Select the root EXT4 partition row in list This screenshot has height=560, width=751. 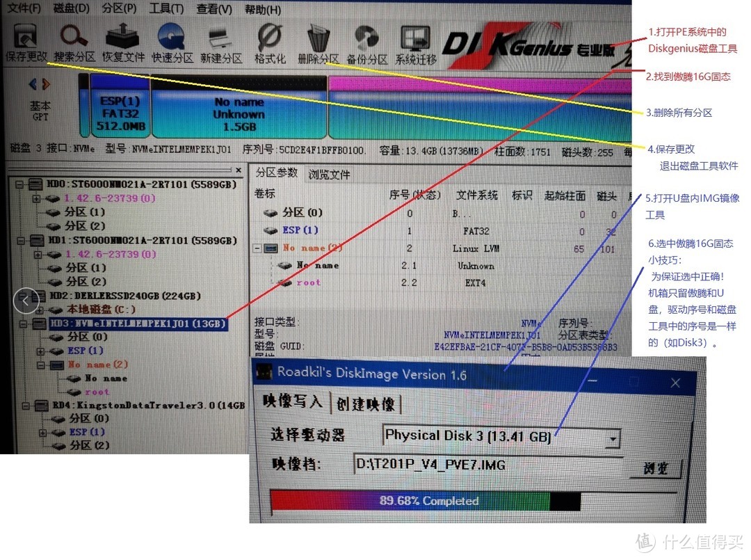click(x=309, y=282)
